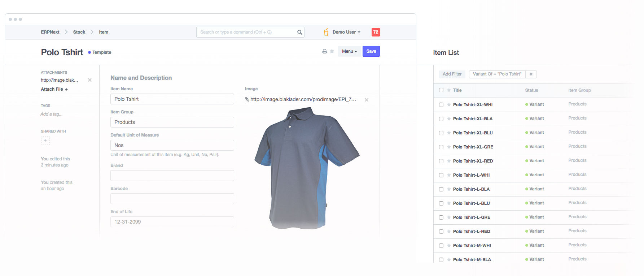The image size is (644, 276).
Task: Remove the Variant Of filter
Action: coord(531,74)
